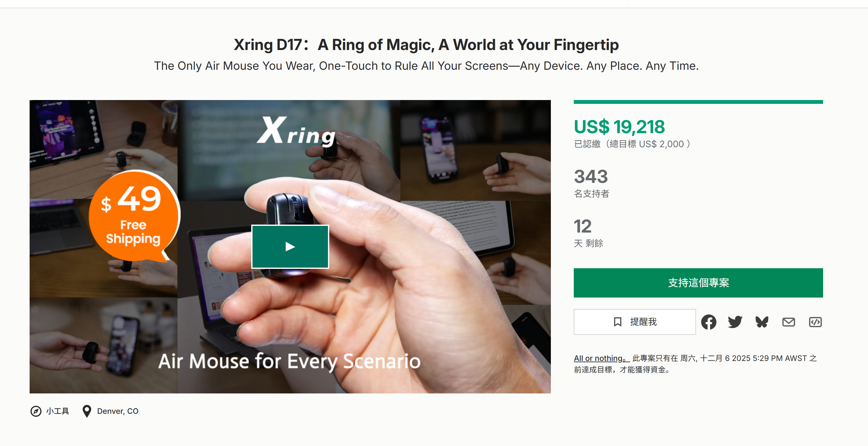Share project on Twitter
The image size is (868, 446).
(x=735, y=322)
